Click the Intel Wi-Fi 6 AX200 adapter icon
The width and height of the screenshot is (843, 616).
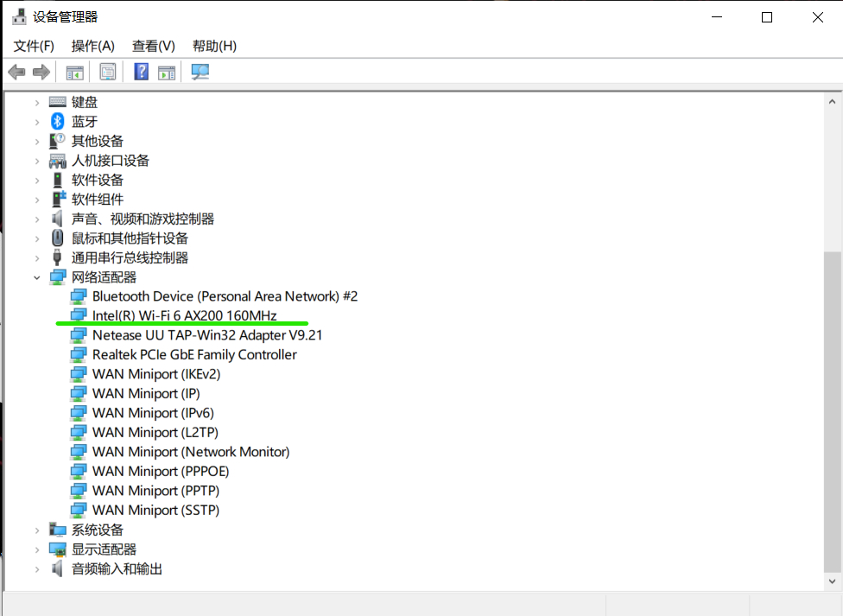(79, 315)
